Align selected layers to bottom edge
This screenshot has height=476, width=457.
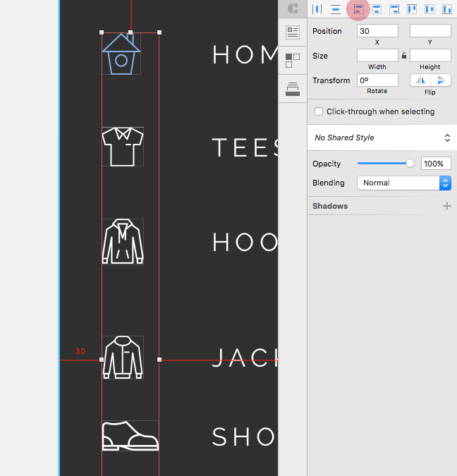coord(447,9)
